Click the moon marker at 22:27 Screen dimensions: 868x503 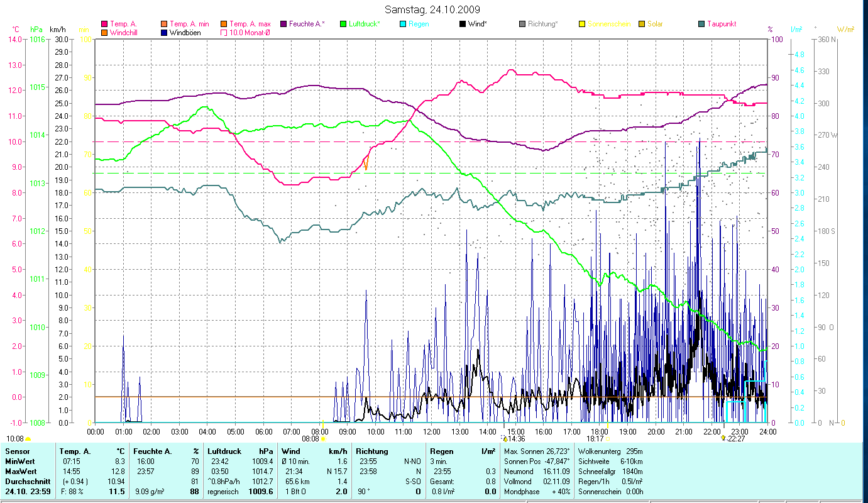pyautogui.click(x=724, y=438)
